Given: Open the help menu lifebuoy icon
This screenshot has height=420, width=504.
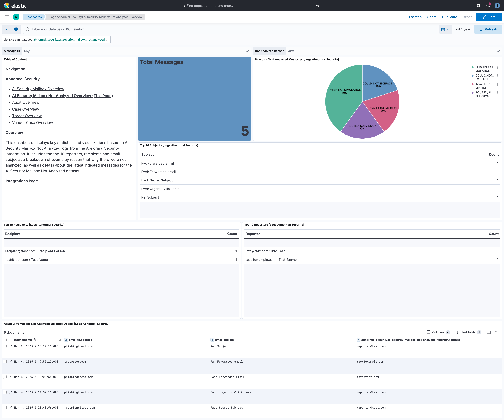Looking at the screenshot, I should 478,6.
